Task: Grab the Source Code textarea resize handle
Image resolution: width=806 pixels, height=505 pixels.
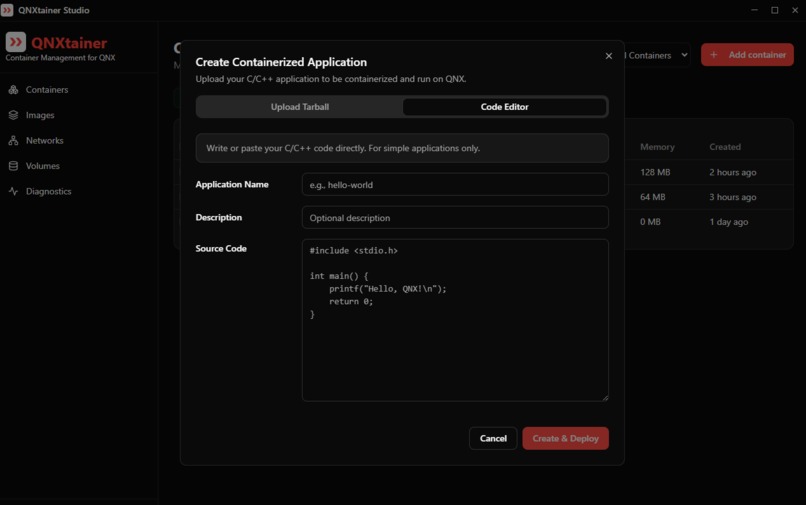Action: pos(605,398)
